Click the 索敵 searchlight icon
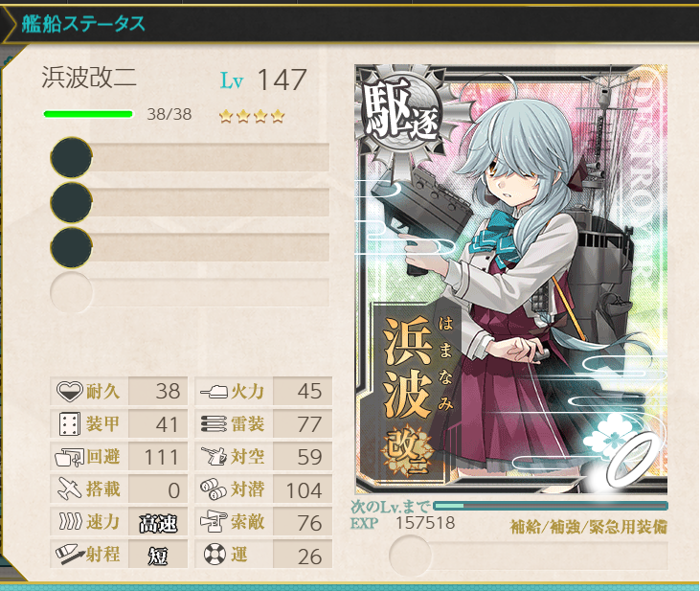Screen dimensions: 700x591 point(214,522)
